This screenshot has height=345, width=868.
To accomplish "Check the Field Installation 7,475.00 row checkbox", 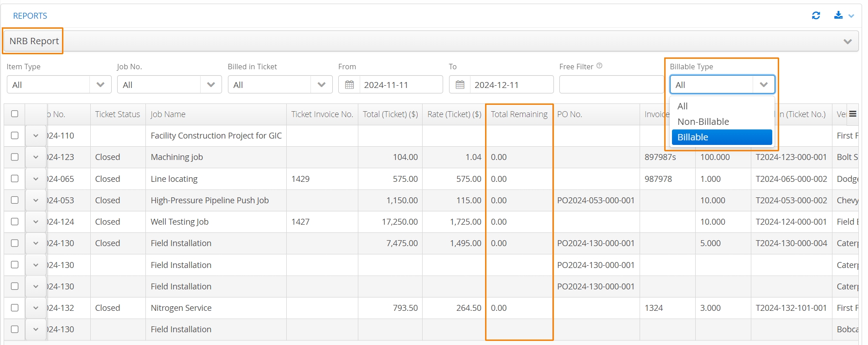I will point(15,243).
